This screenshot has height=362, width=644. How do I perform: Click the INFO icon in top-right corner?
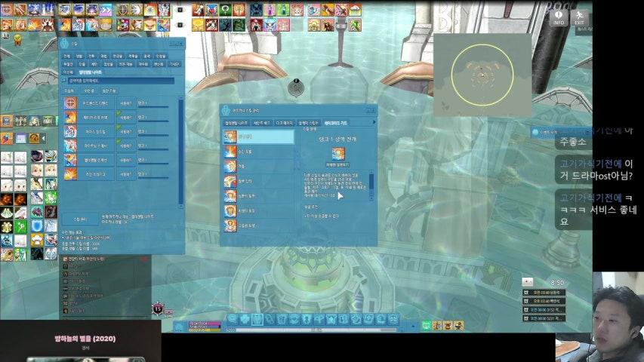(559, 17)
